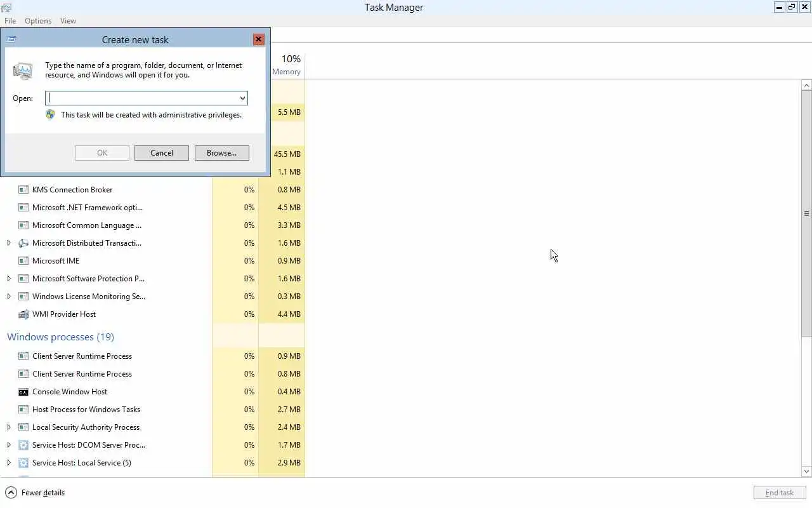The height and width of the screenshot is (508, 812).
Task: Click the Task Manager title bar icon
Action: [6, 8]
